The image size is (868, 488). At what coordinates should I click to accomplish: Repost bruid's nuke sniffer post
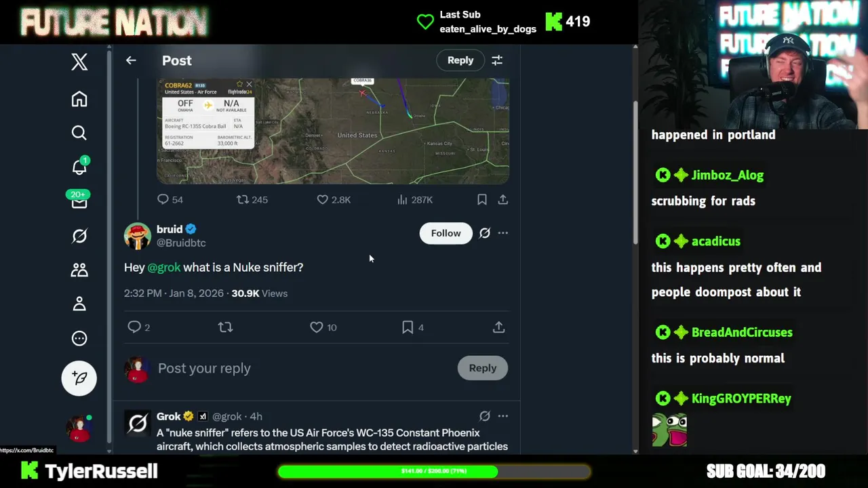click(225, 327)
